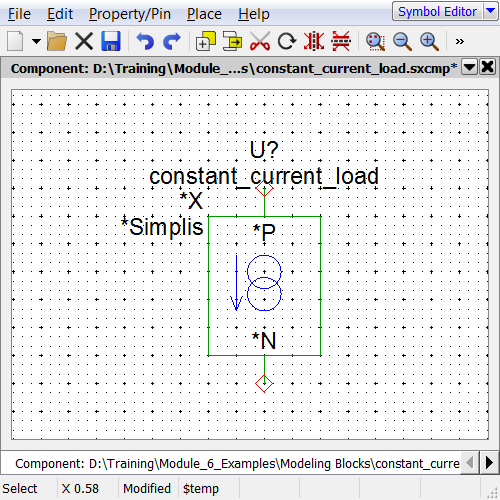Screen dimensions: 500x500
Task: Click the blue floppy Save icon
Action: pos(111,41)
